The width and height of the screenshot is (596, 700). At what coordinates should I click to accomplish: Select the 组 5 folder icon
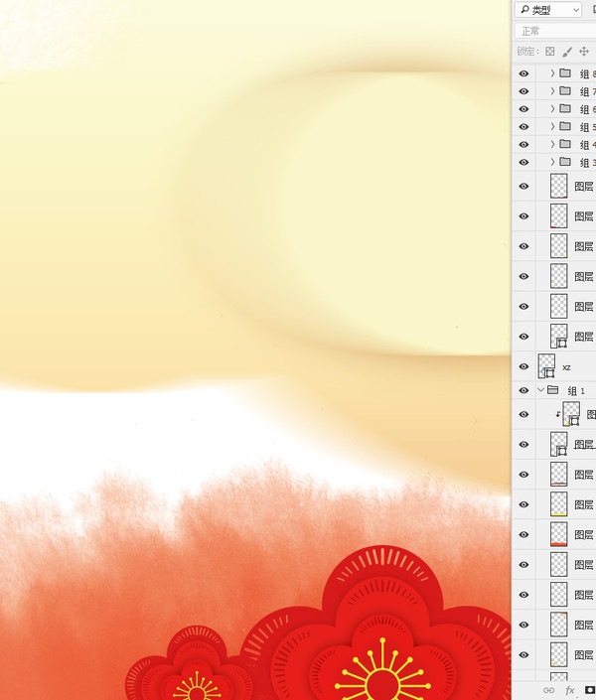point(565,126)
